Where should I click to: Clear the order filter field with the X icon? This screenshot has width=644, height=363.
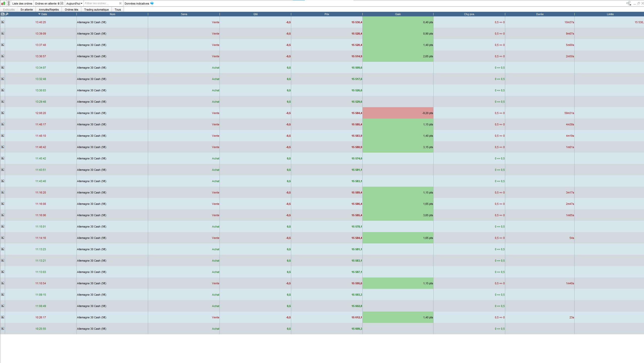click(120, 4)
